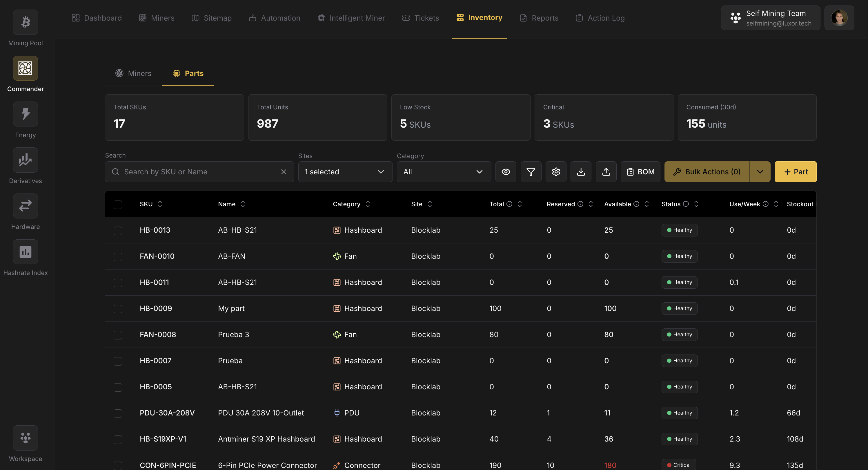The image size is (868, 470).
Task: Open the Action Log tab
Action: (600, 18)
